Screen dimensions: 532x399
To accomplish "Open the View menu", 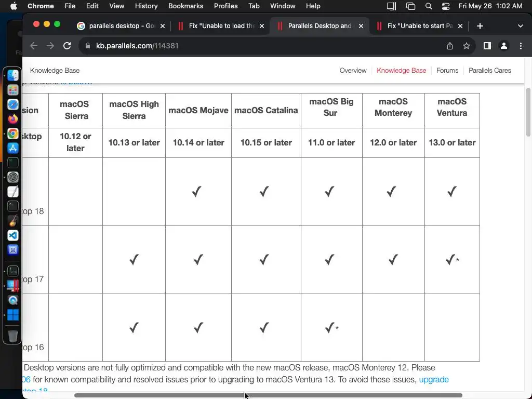I will click(x=117, y=6).
